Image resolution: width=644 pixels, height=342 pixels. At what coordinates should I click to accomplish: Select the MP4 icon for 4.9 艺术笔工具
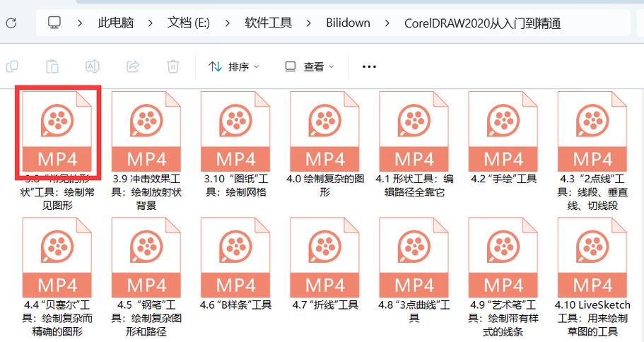[503, 257]
